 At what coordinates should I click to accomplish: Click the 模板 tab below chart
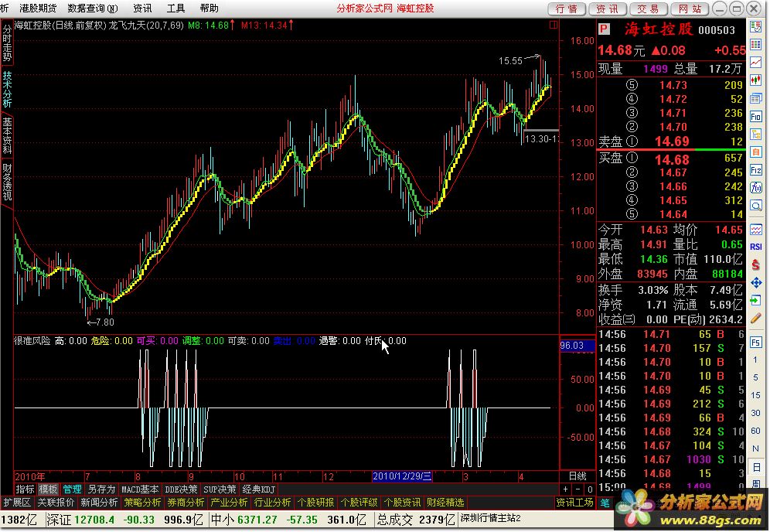48,489
